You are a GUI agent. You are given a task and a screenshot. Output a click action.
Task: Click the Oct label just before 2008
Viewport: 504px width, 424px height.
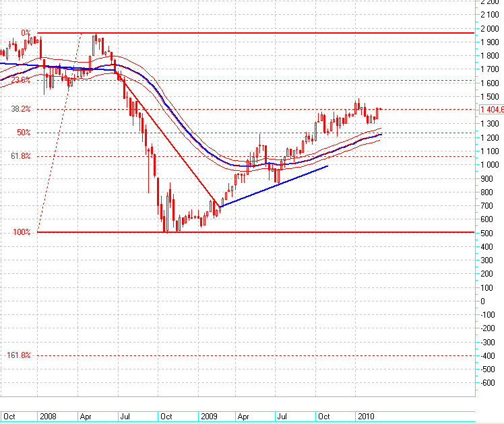(x=9, y=417)
